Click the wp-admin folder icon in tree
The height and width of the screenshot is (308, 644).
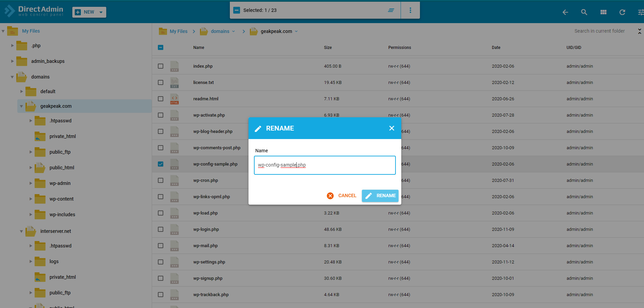pyautogui.click(x=40, y=183)
